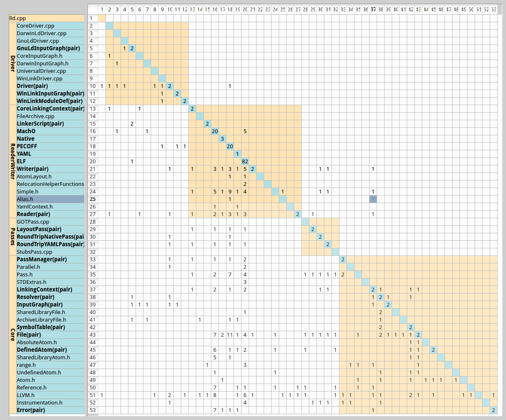Expand the PECOFF module row
Screen dimensions: 506x420
tap(50, 147)
